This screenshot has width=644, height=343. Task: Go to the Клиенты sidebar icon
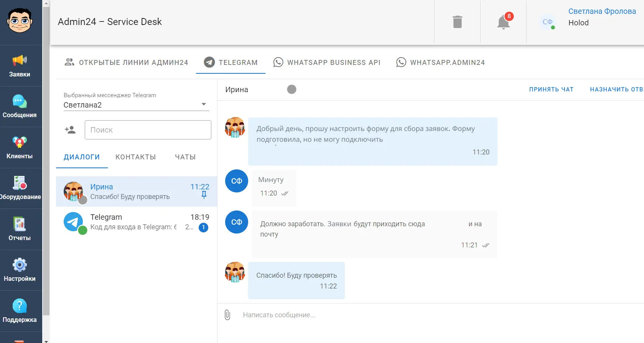coord(20,147)
